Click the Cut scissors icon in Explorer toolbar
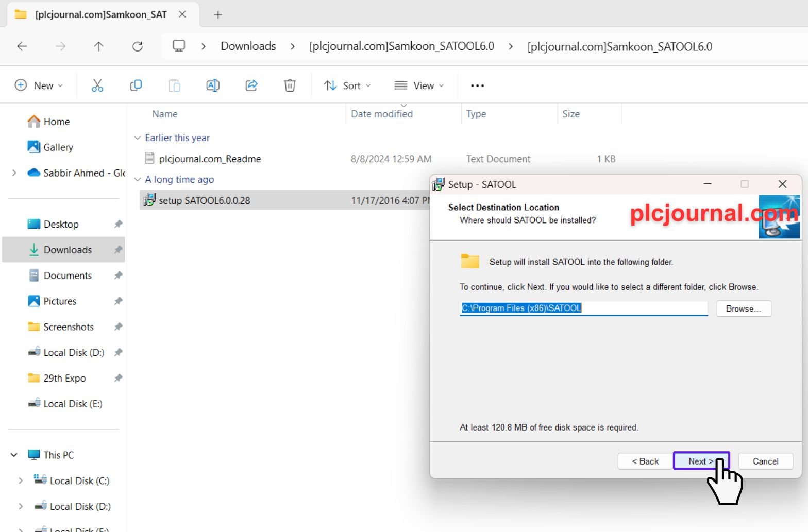The height and width of the screenshot is (532, 808). (97, 85)
